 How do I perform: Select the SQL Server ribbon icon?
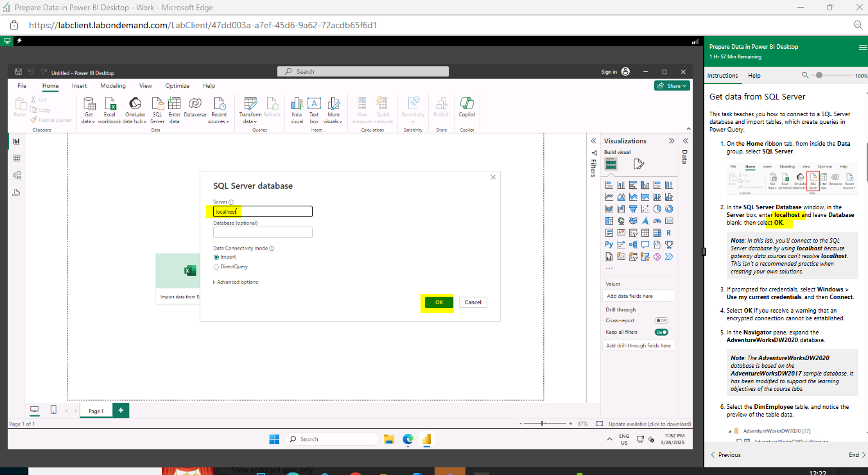click(157, 110)
